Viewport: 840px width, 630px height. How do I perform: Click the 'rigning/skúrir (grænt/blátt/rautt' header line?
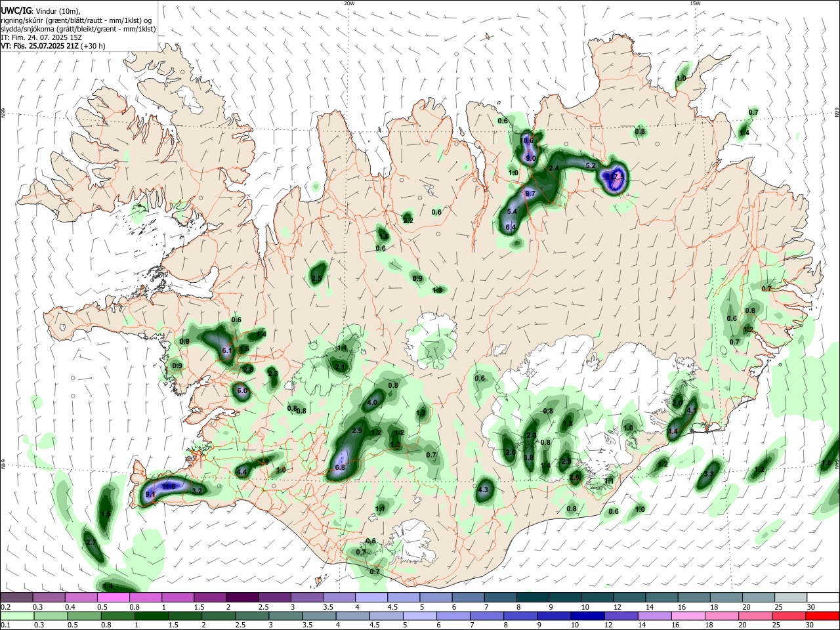pos(76,20)
